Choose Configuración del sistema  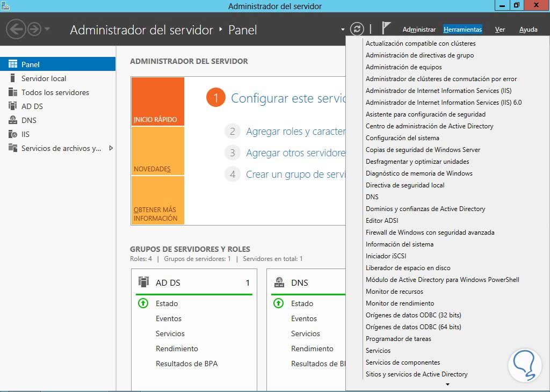click(x=402, y=138)
